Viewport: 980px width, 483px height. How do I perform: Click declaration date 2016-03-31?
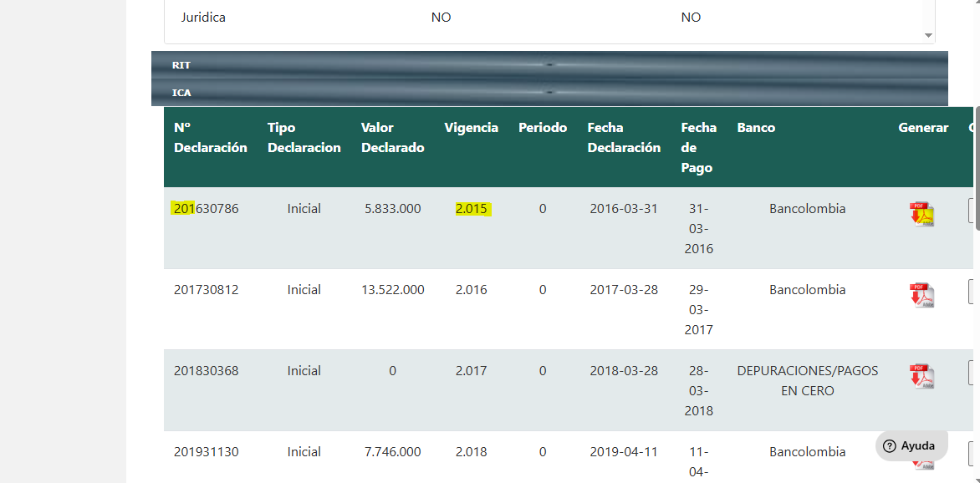click(624, 209)
